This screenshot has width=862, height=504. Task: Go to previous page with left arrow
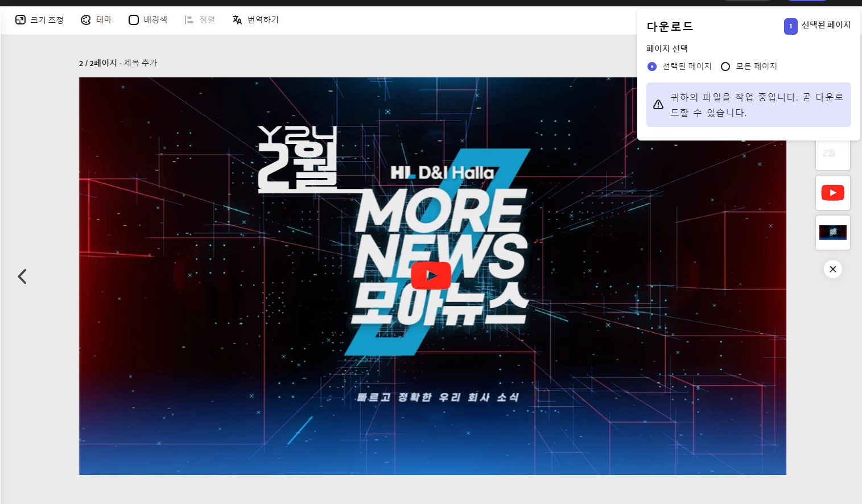[22, 276]
